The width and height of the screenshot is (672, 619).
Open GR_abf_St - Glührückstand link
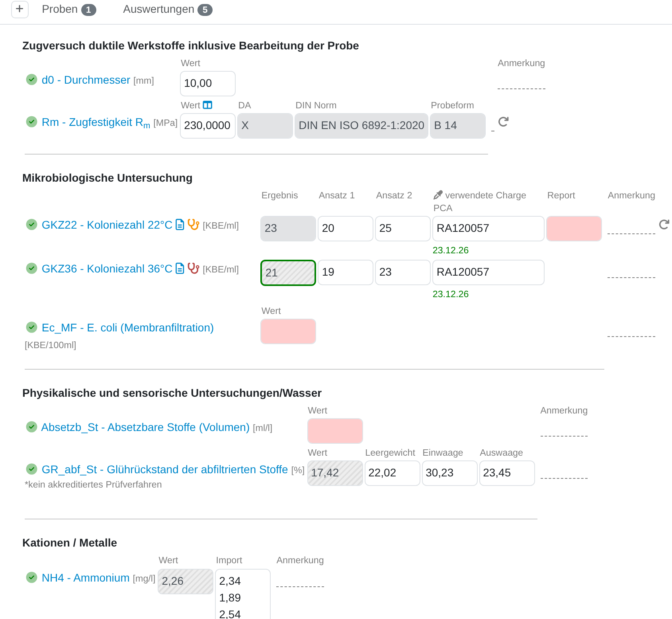[165, 470]
